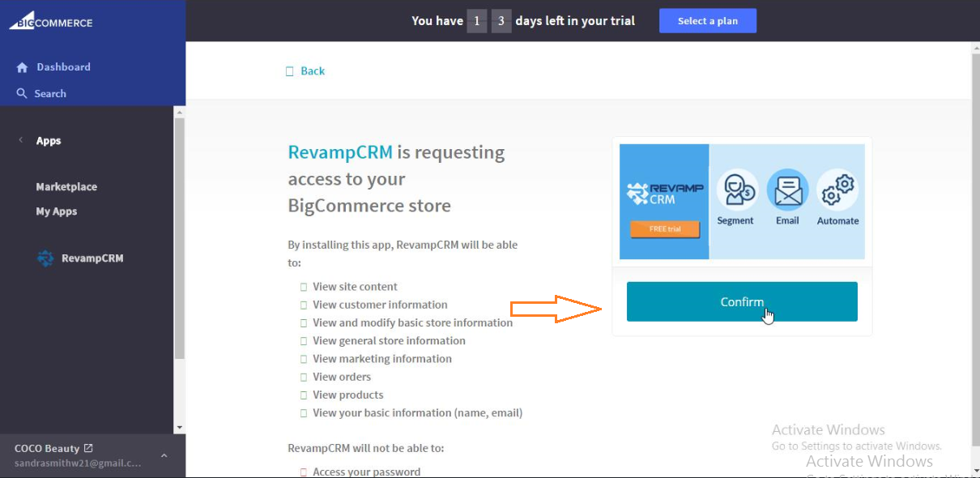Open the Marketplace menu item
Viewport: 980px width, 478px height.
point(66,186)
